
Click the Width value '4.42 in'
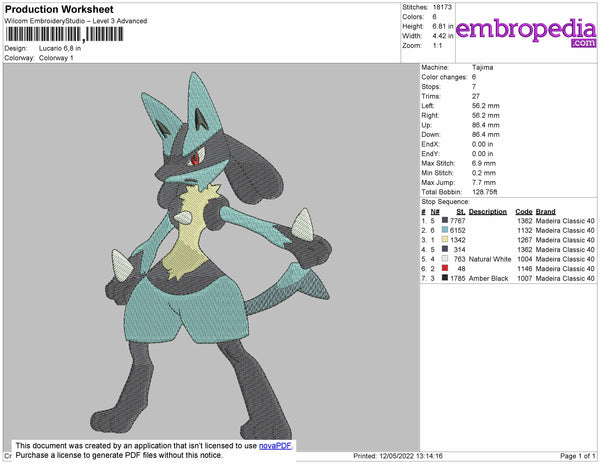(443, 36)
